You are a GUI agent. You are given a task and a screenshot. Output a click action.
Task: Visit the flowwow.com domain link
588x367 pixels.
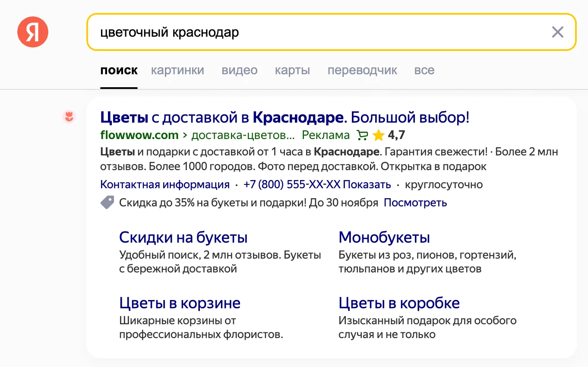[x=139, y=135]
